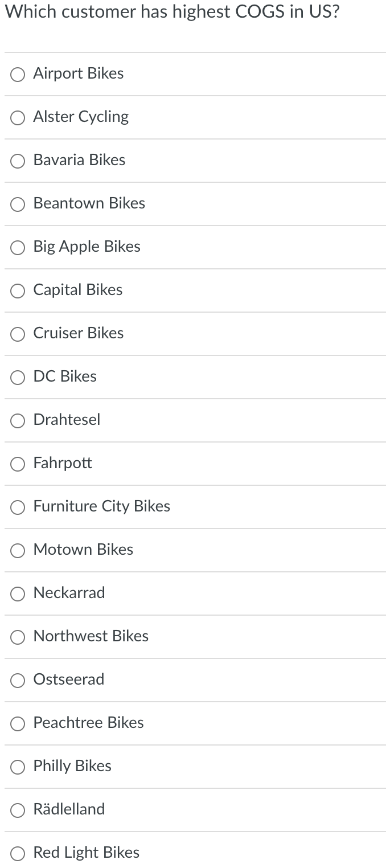The height and width of the screenshot is (868, 386).
Task: Choose Northwest Bikes option
Action: (x=17, y=637)
